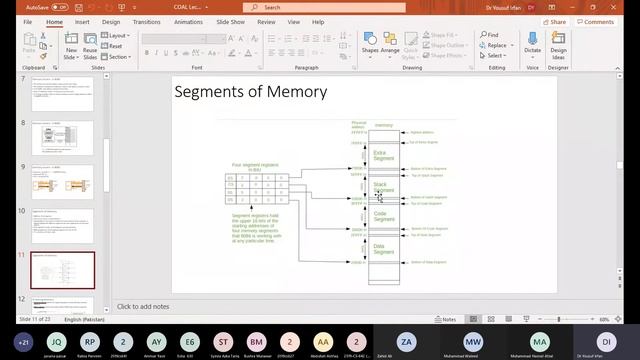Screen dimensions: 640x360
Task: Open the Shape Fill dropdown
Action: pos(440,35)
